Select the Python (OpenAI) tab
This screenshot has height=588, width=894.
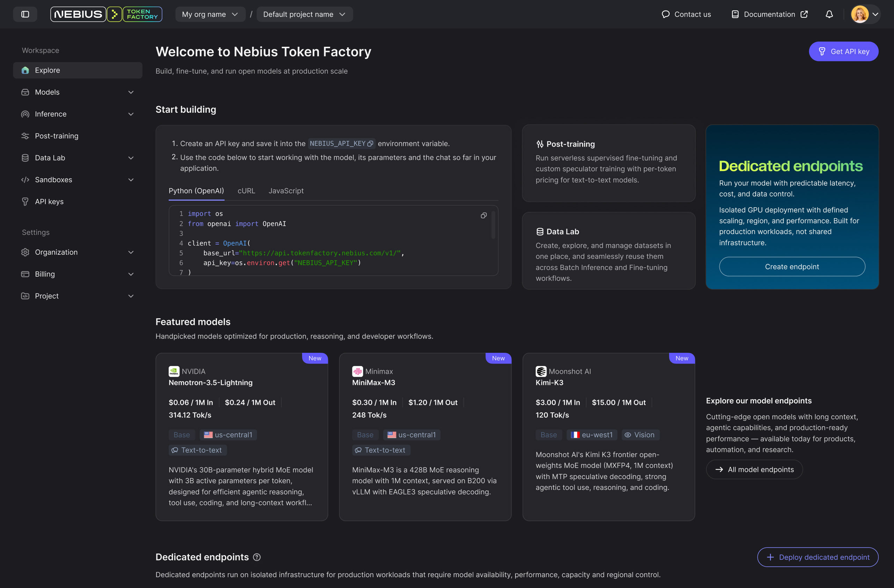(x=196, y=191)
